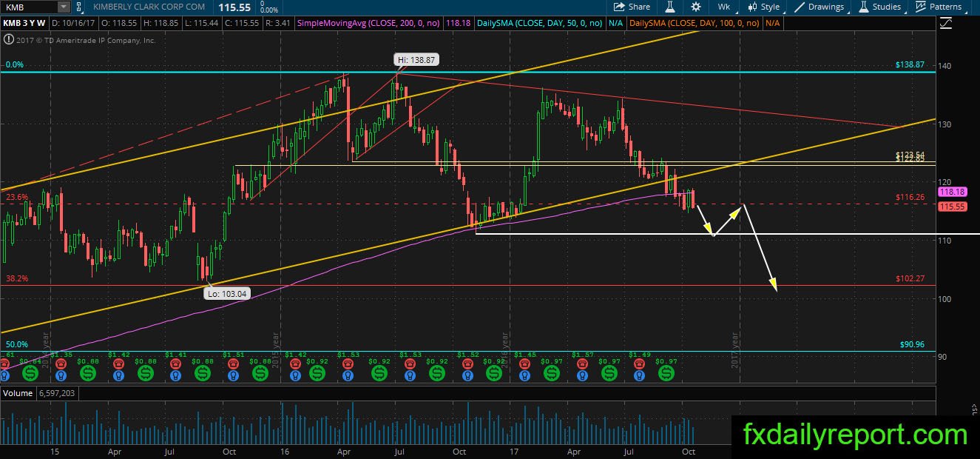
Task: Click the $1.51 earnings phone icon
Action: [233, 363]
